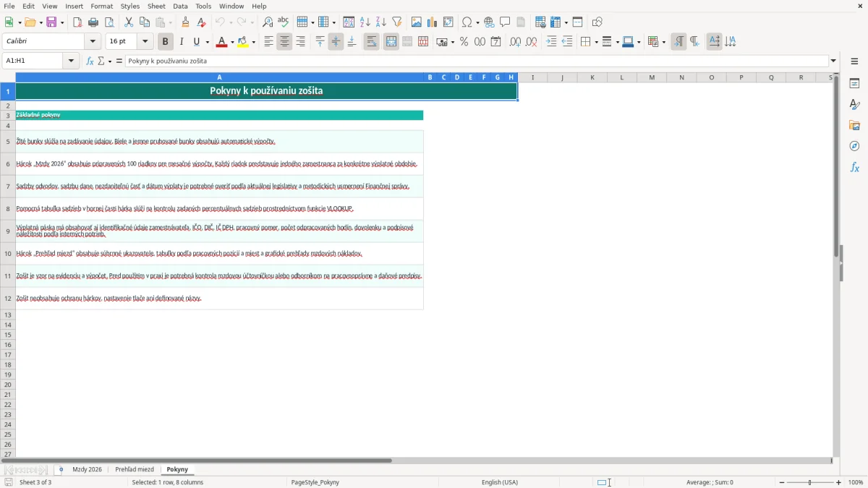Open the font color dropdown arrow
This screenshot has width=868, height=488.
[232, 42]
